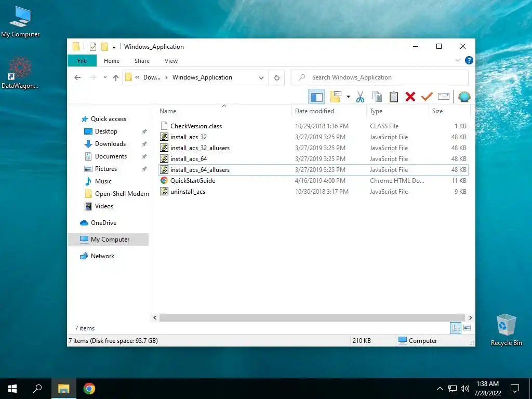Click the Rename toolbar icon
The width and height of the screenshot is (532, 399).
point(444,97)
